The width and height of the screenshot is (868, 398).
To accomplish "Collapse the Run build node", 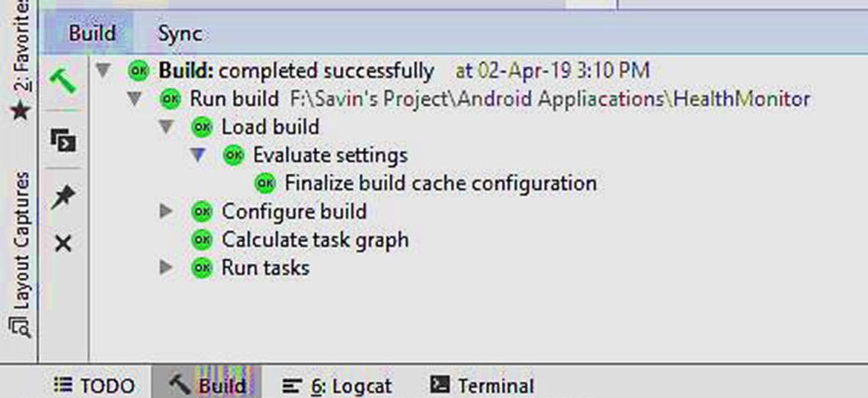I will [134, 98].
